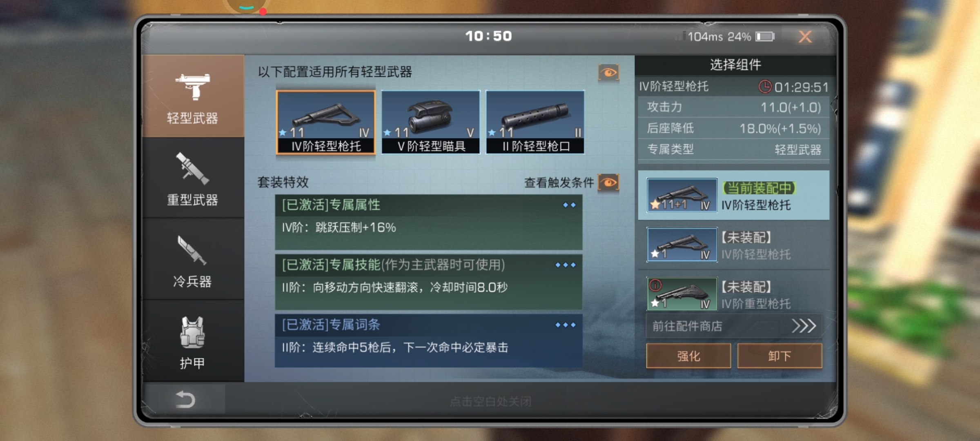
Task: Choose the currently equipped IV阶轻型枪托 thumbnail
Action: point(682,195)
